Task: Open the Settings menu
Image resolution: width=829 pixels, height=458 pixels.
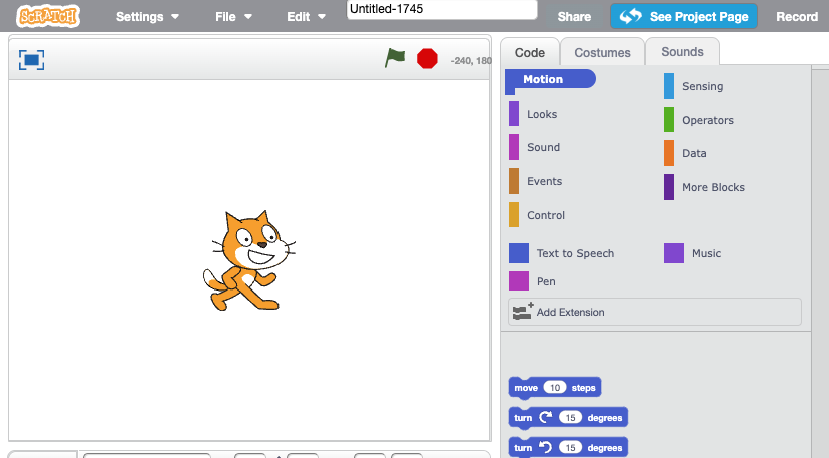Action: point(147,17)
